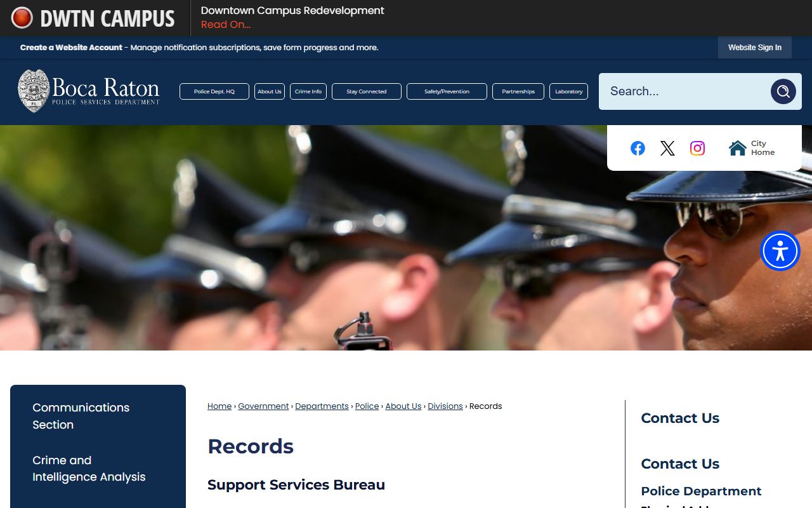Click Police Department contact heading
Image resolution: width=812 pixels, height=508 pixels.
[701, 491]
